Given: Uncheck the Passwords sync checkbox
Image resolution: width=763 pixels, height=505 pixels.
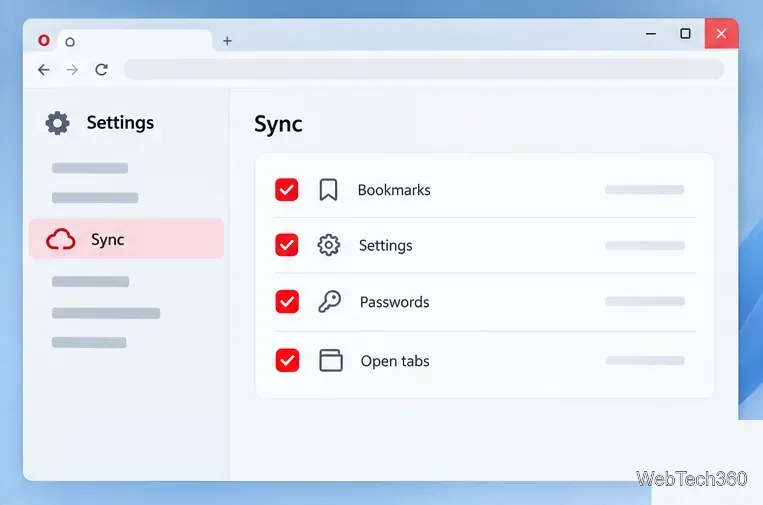Looking at the screenshot, I should pyautogui.click(x=287, y=302).
